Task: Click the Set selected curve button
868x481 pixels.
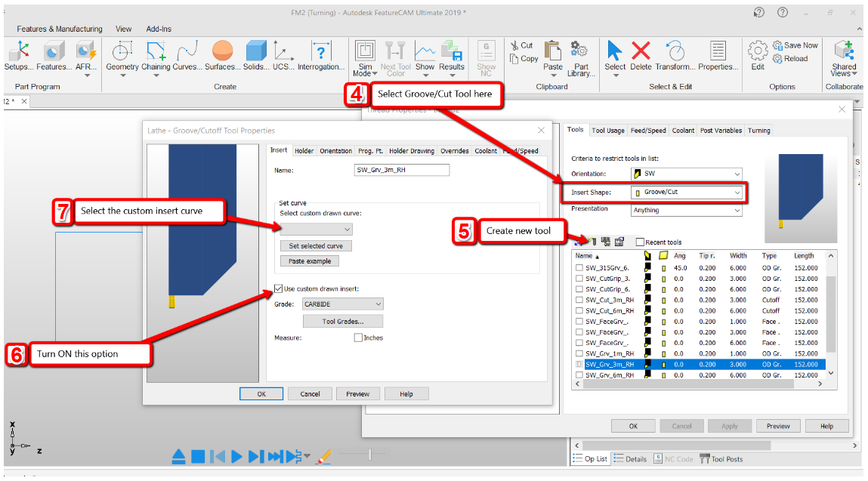Action: coord(316,245)
